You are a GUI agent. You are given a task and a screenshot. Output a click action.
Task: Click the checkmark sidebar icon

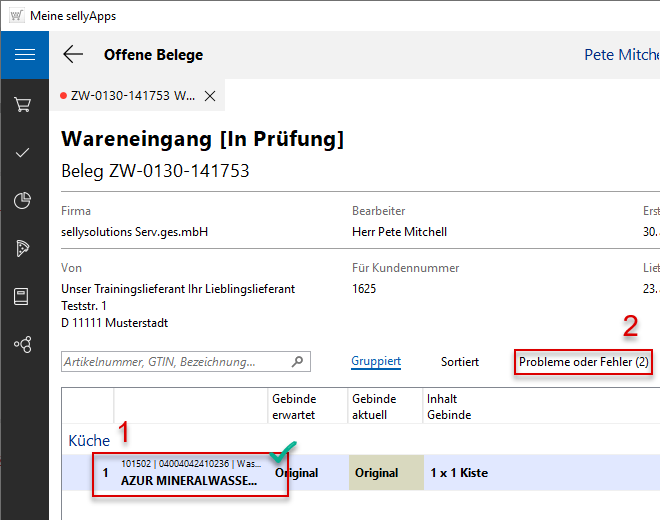coord(24,153)
